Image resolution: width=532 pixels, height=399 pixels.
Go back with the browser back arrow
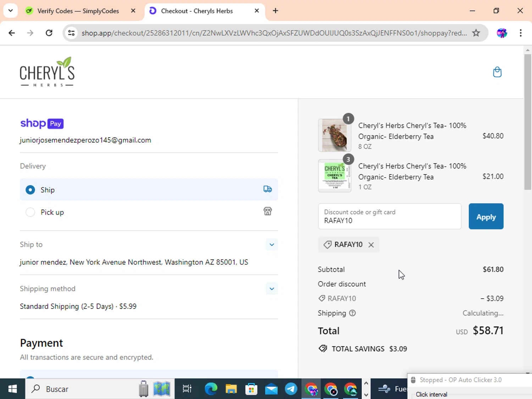(x=12, y=33)
